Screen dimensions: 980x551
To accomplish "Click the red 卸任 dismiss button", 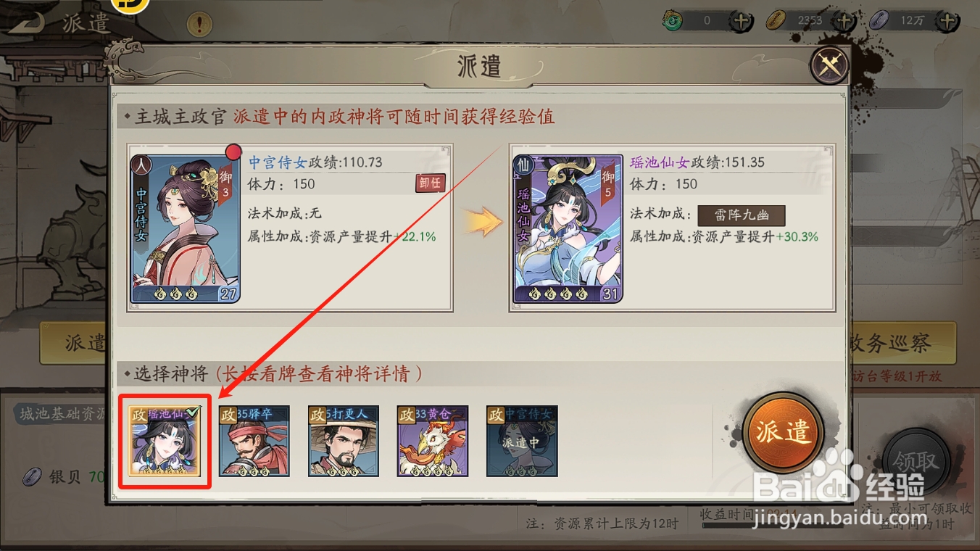I will (x=430, y=183).
